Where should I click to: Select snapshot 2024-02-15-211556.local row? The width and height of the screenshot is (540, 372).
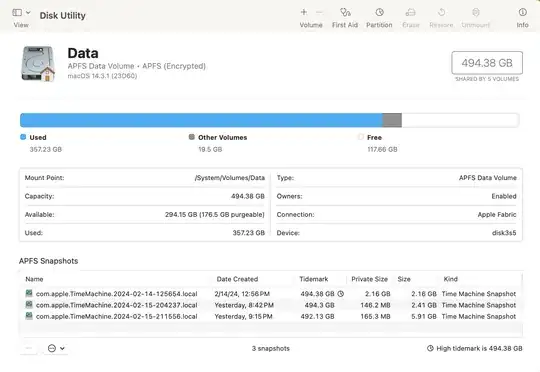pyautogui.click(x=271, y=317)
